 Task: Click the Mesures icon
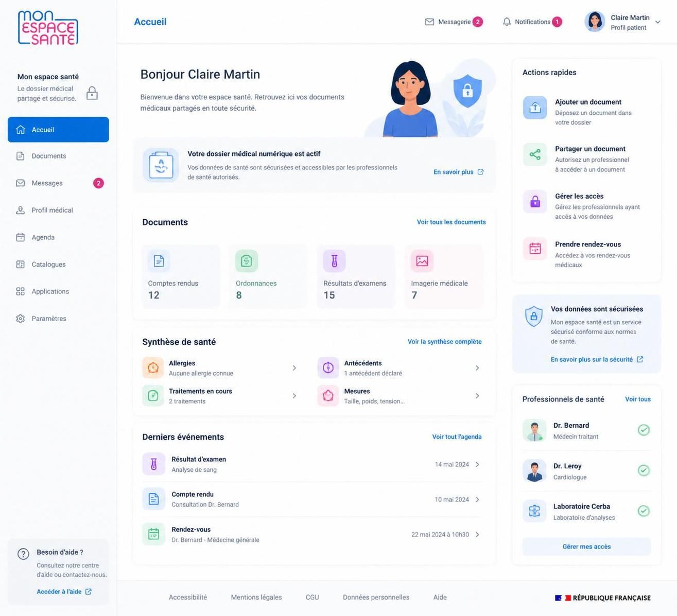click(x=328, y=396)
